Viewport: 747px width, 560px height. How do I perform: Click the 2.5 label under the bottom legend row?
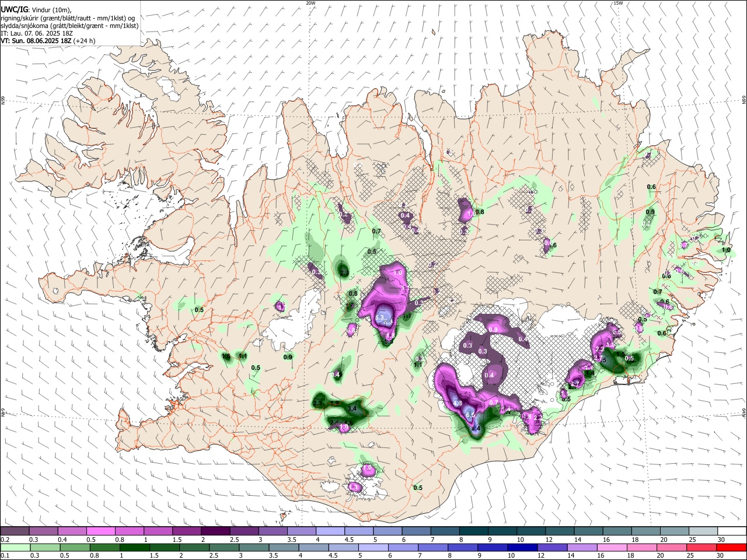[x=213, y=555]
